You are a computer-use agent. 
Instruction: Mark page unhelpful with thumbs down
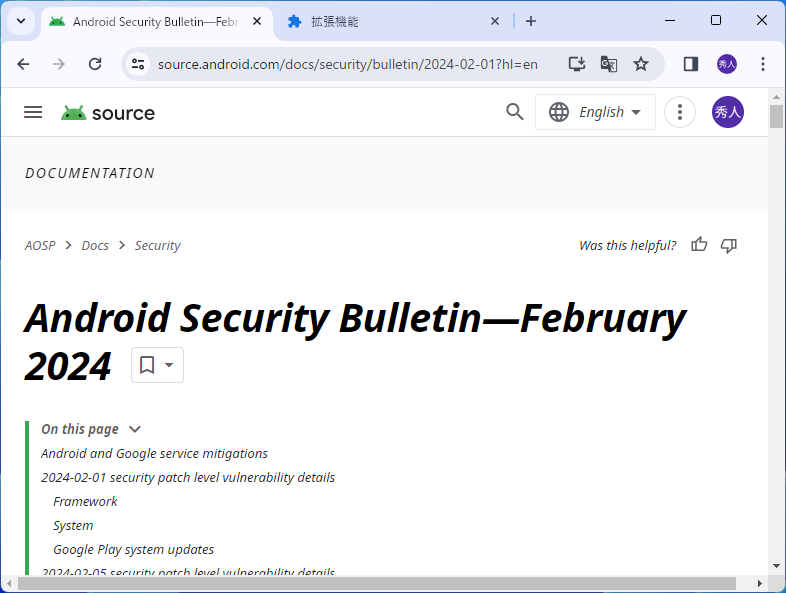pos(728,245)
